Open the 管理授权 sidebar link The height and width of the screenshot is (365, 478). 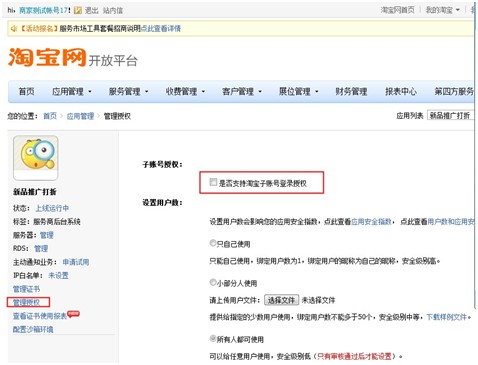[x=26, y=302]
